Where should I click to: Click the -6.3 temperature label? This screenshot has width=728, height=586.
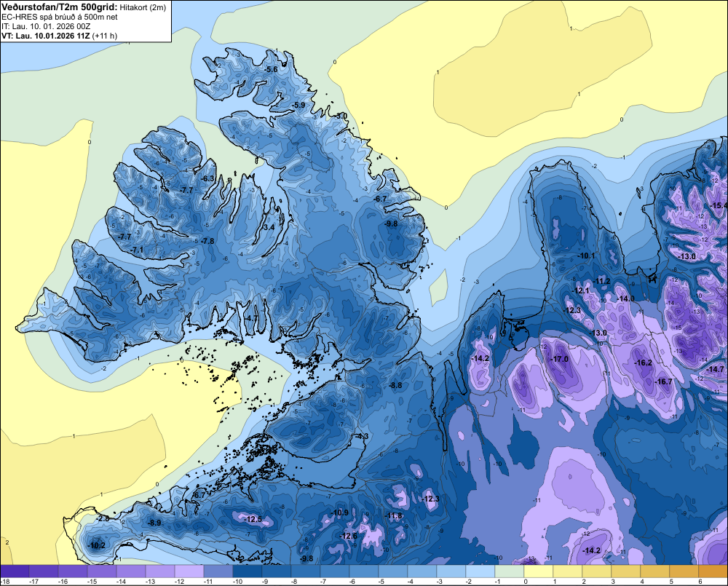pyautogui.click(x=208, y=178)
